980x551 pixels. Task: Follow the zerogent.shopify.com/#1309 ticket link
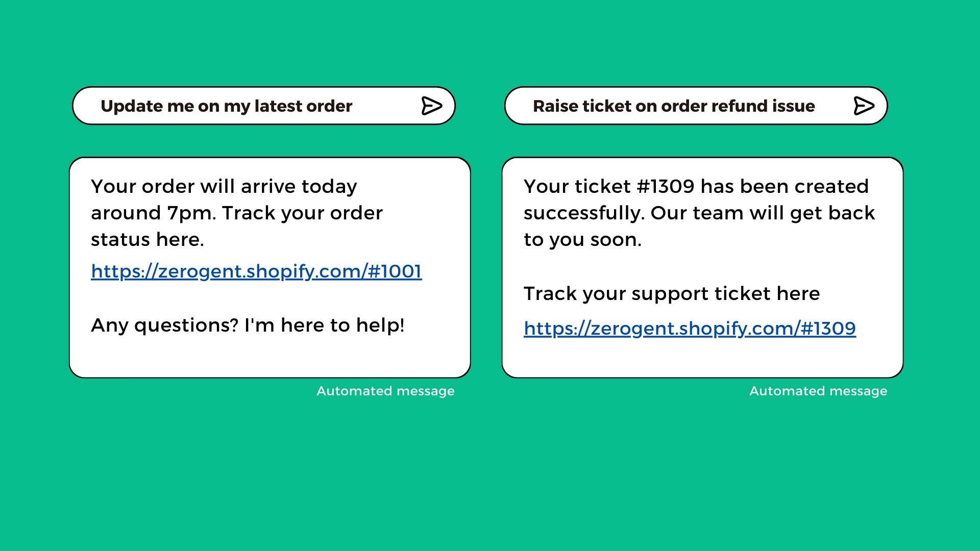(x=690, y=329)
